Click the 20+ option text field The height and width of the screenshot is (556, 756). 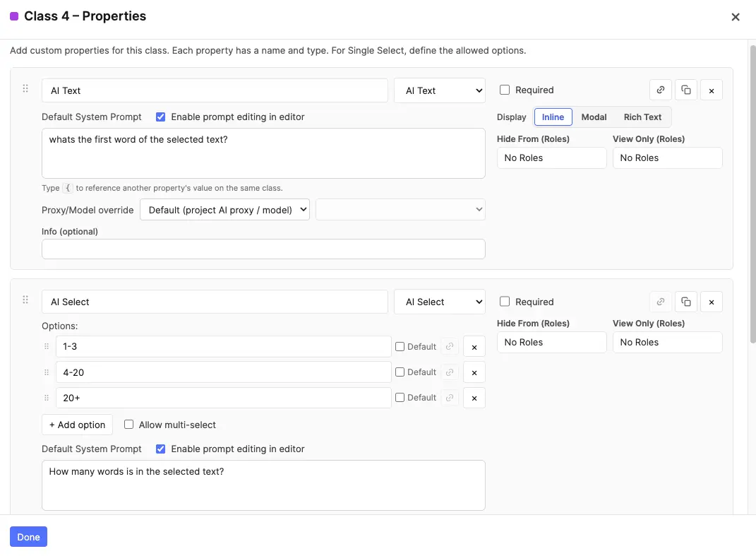click(x=223, y=398)
